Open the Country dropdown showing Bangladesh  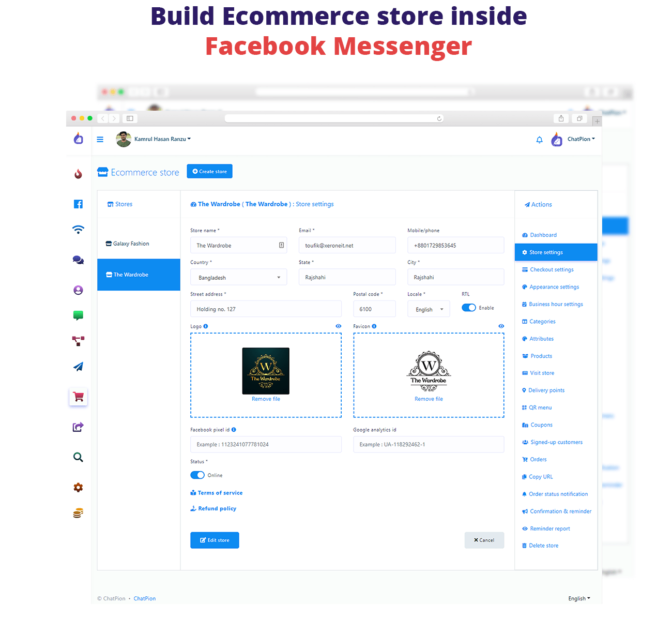point(238,278)
